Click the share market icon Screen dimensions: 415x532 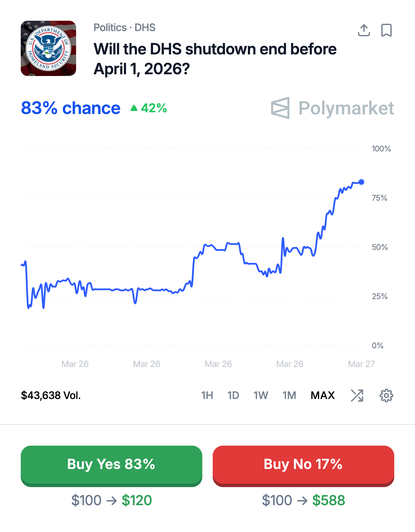click(364, 30)
